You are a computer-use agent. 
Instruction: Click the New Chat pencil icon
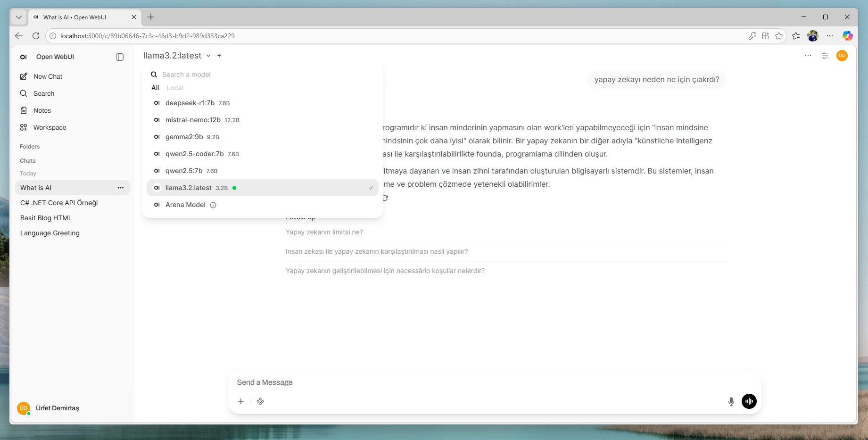[x=24, y=76]
